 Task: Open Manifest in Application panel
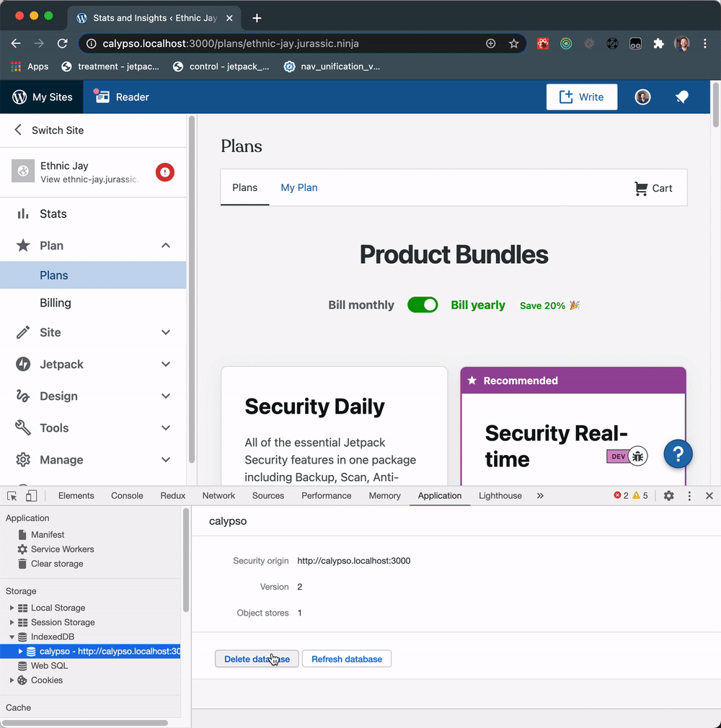click(48, 535)
